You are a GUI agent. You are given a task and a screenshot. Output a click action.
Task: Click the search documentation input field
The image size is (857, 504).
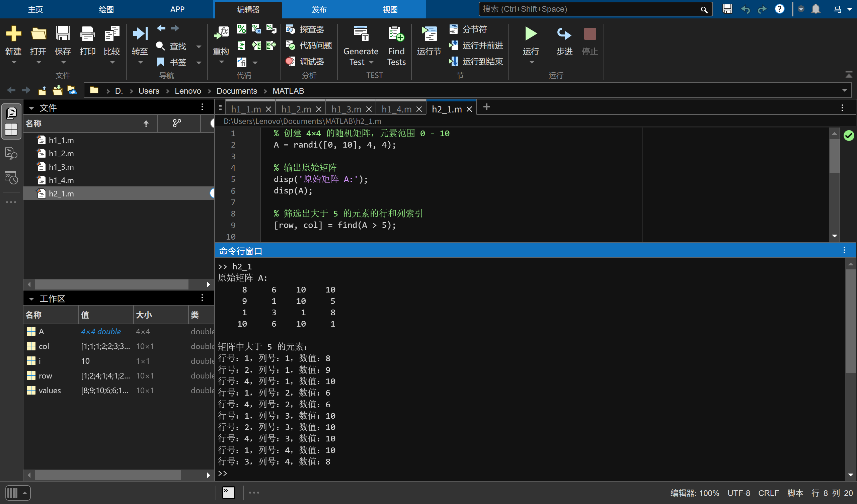(x=588, y=9)
